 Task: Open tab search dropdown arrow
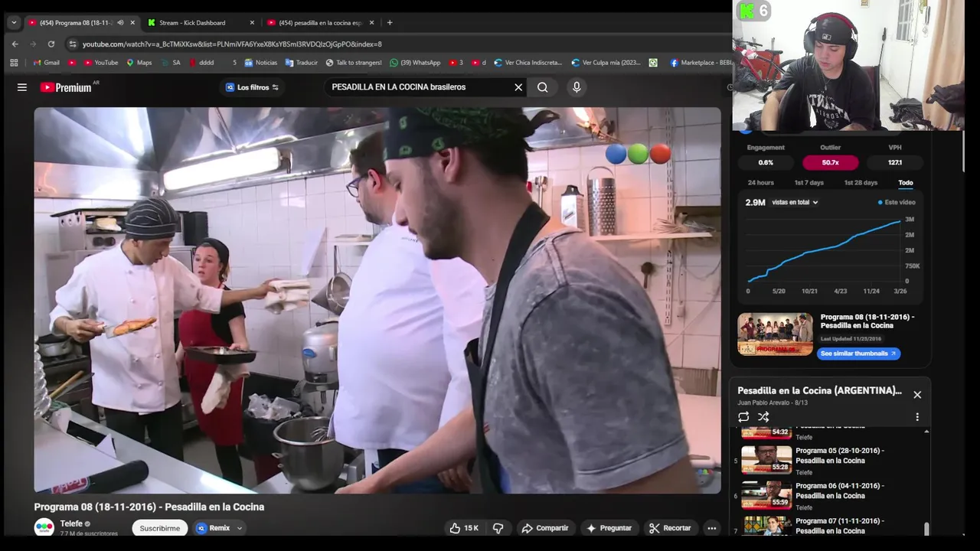(x=14, y=23)
